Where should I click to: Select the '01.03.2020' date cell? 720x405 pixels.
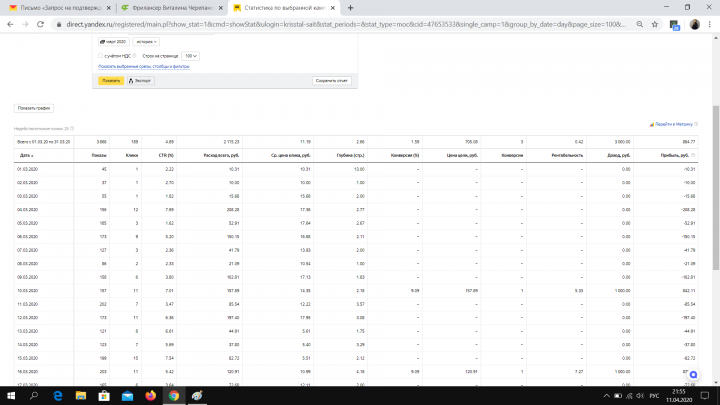pyautogui.click(x=28, y=169)
